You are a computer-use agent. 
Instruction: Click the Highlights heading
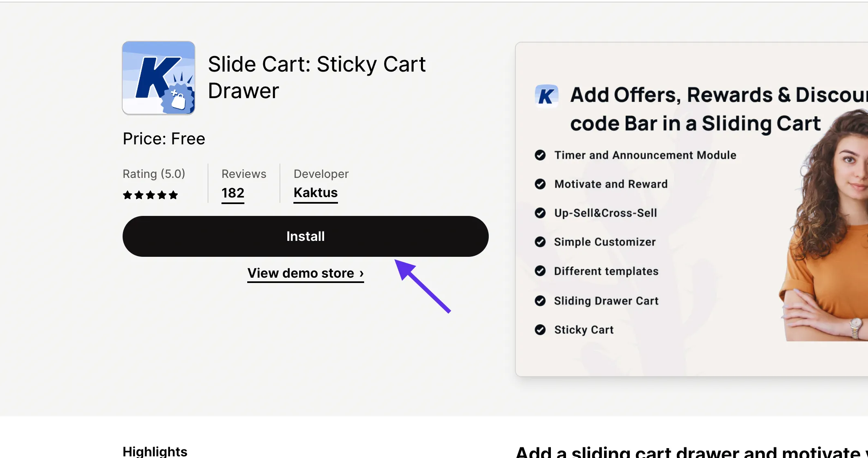(x=154, y=451)
